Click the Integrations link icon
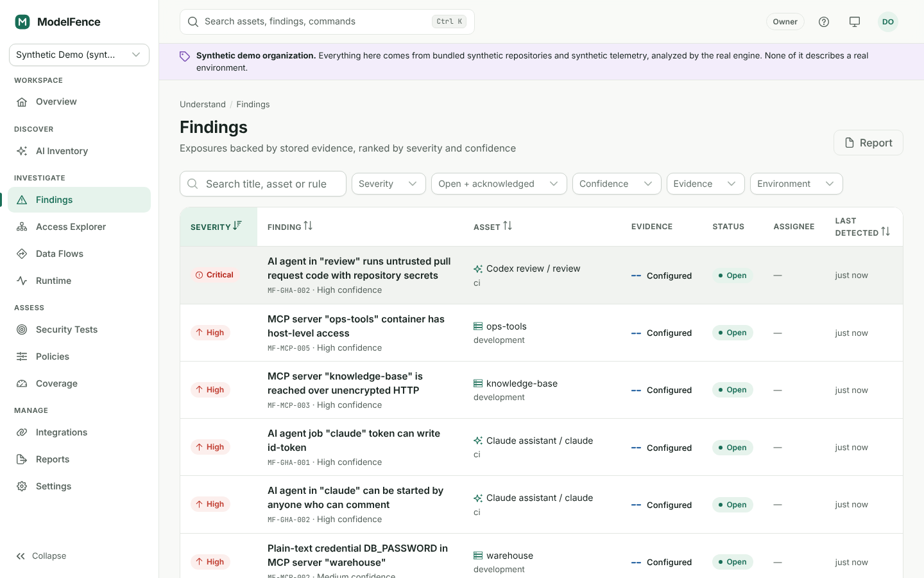Viewport: 924px width, 578px height. tap(22, 432)
